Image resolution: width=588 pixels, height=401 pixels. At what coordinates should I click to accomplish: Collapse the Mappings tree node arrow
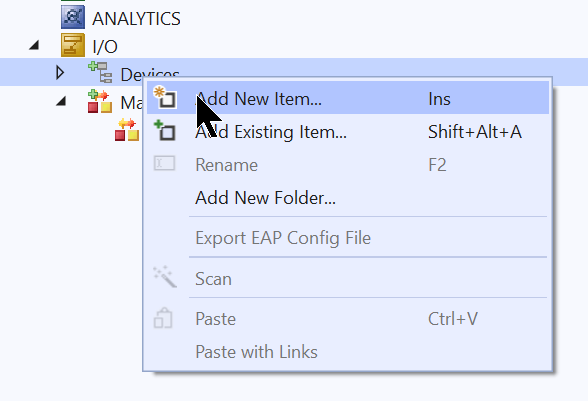pyautogui.click(x=61, y=101)
